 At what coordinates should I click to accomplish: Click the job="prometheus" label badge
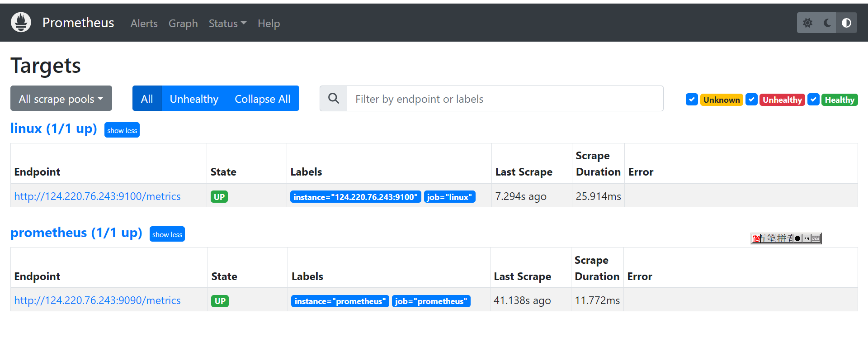pyautogui.click(x=431, y=301)
